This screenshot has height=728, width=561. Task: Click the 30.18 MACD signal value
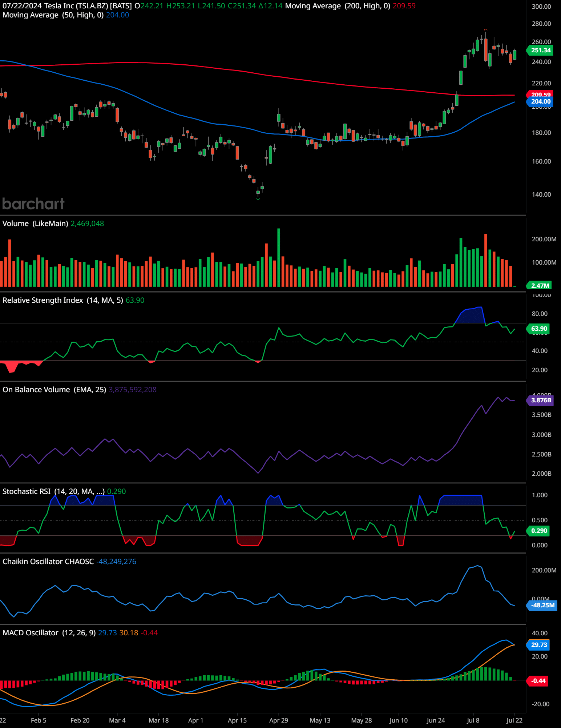[129, 633]
